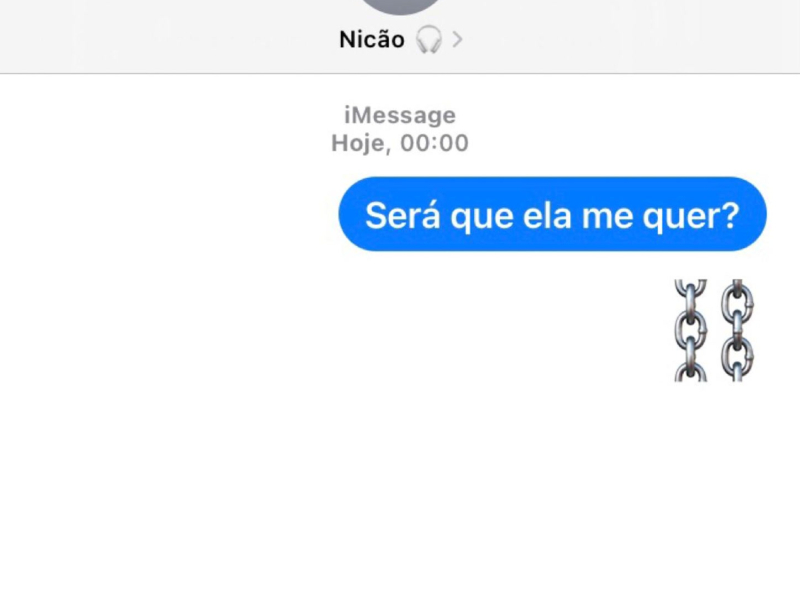Expand contact details via the chevron arrow

point(458,39)
